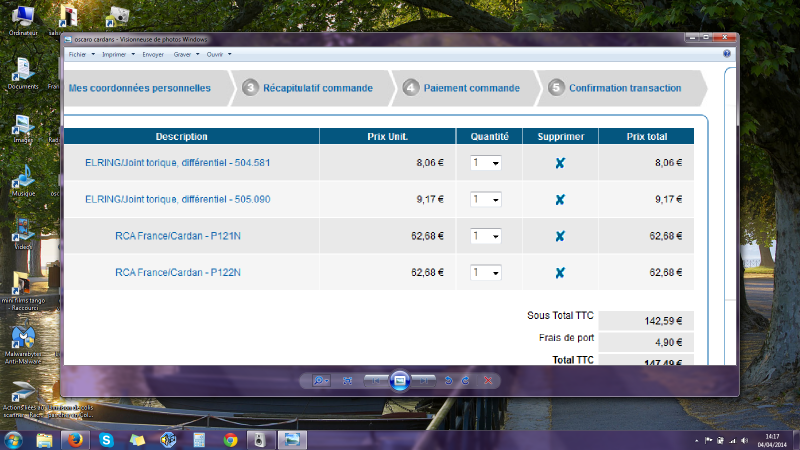Remove the RCA Cardan P122N item with X
This screenshot has width=800, height=450.
tap(560, 272)
